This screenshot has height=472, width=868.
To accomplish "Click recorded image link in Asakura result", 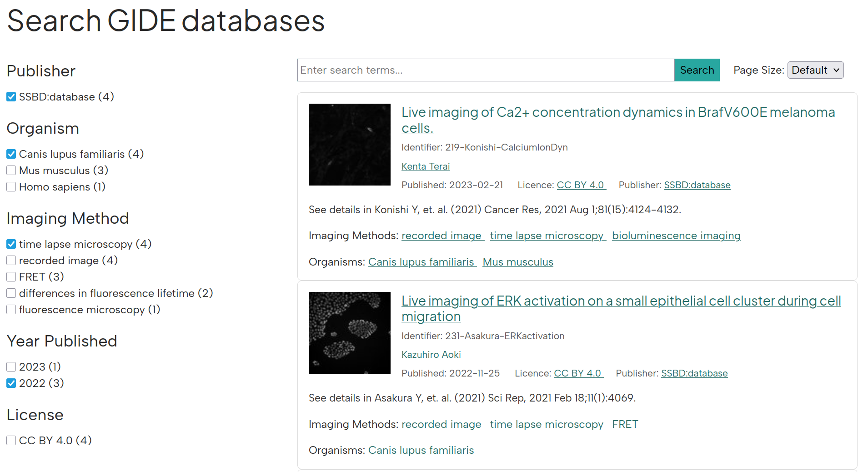I will pos(442,424).
